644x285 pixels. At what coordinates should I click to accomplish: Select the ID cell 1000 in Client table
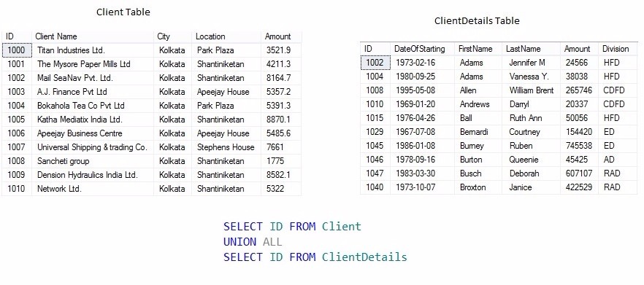point(17,50)
